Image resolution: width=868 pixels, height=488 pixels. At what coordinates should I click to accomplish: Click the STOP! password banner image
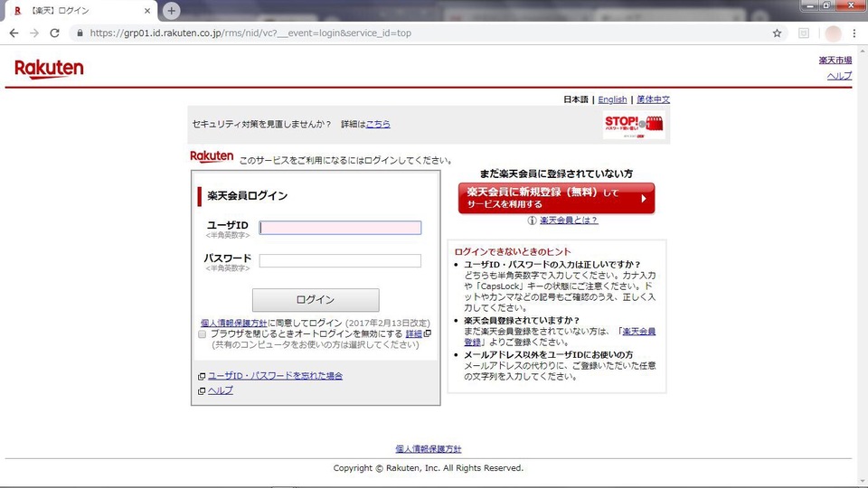pos(634,125)
